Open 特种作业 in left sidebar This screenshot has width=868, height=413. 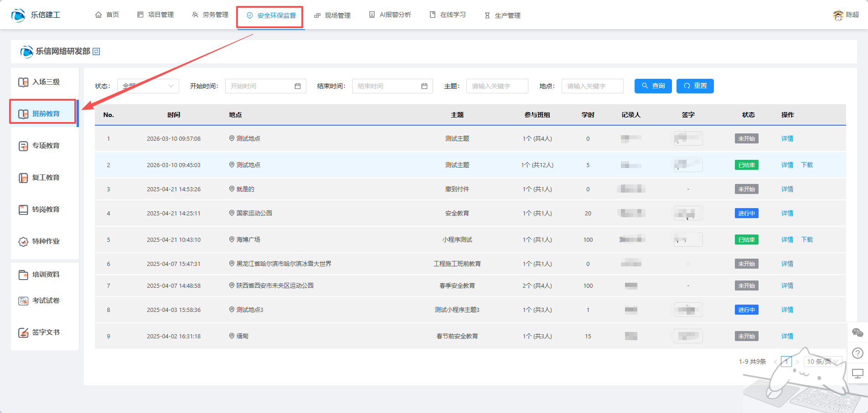(45, 241)
